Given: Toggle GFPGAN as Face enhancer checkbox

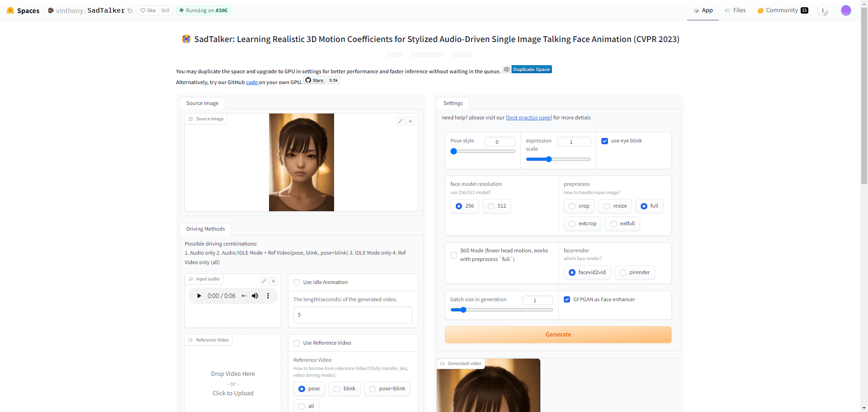Looking at the screenshot, I should coord(567,299).
